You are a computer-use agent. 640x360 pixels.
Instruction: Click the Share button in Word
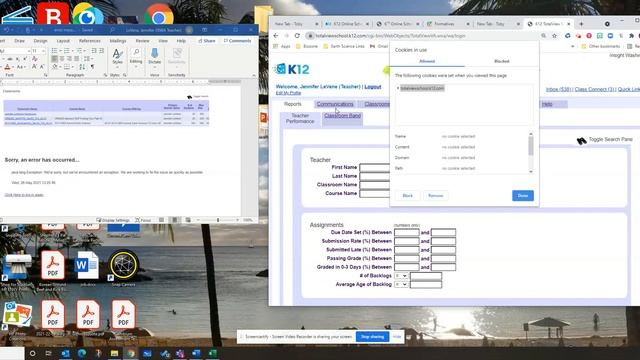click(x=207, y=41)
